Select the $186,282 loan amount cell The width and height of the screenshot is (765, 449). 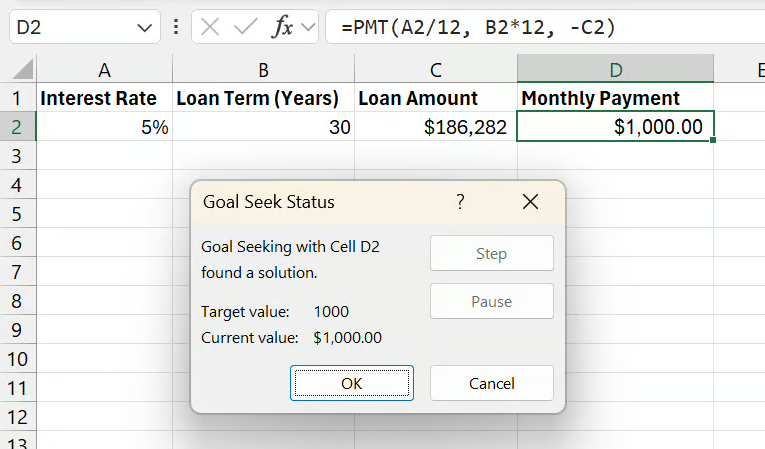[x=435, y=127]
